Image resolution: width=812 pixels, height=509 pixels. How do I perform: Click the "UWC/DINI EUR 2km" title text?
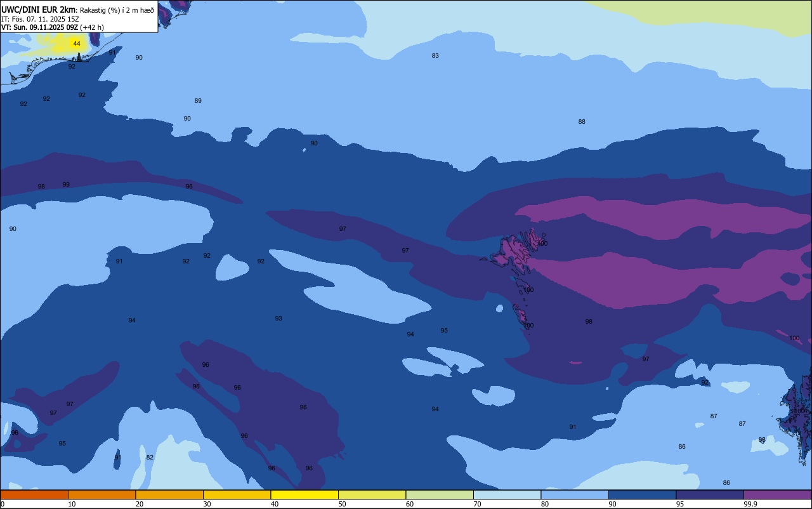pos(38,10)
